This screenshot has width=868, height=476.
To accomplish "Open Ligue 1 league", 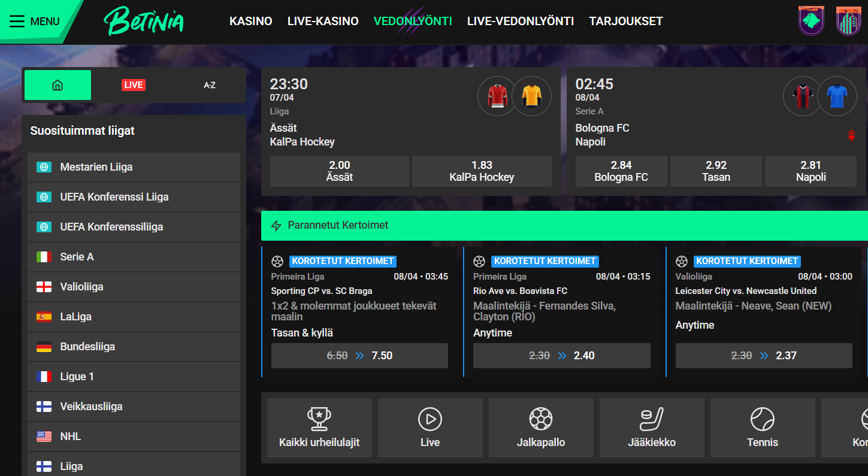I will [134, 377].
